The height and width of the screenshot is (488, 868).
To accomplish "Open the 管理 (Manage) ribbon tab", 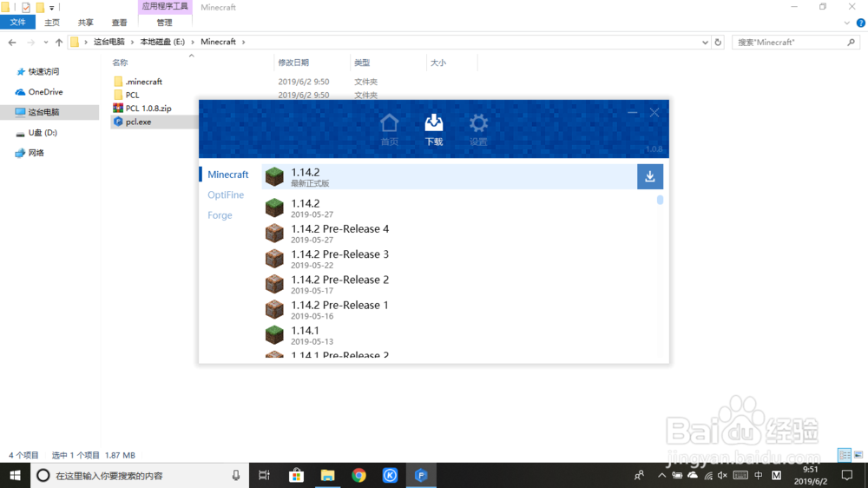I will coord(164,23).
